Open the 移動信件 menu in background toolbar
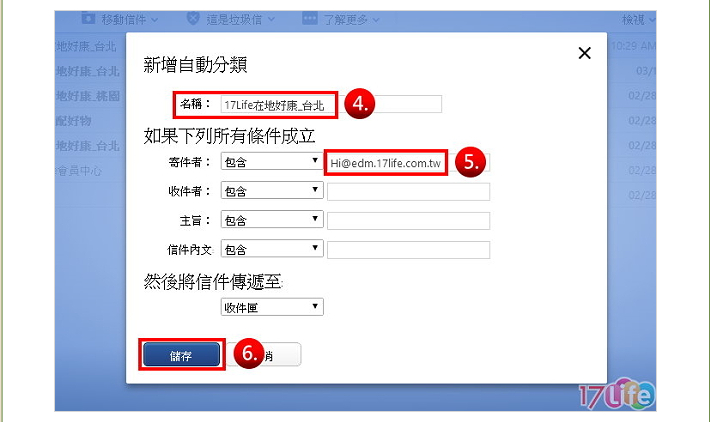710x422 pixels. click(x=130, y=19)
